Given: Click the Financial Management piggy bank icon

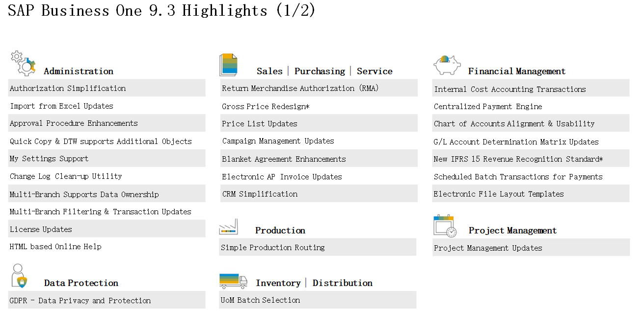Looking at the screenshot, I should tap(447, 64).
